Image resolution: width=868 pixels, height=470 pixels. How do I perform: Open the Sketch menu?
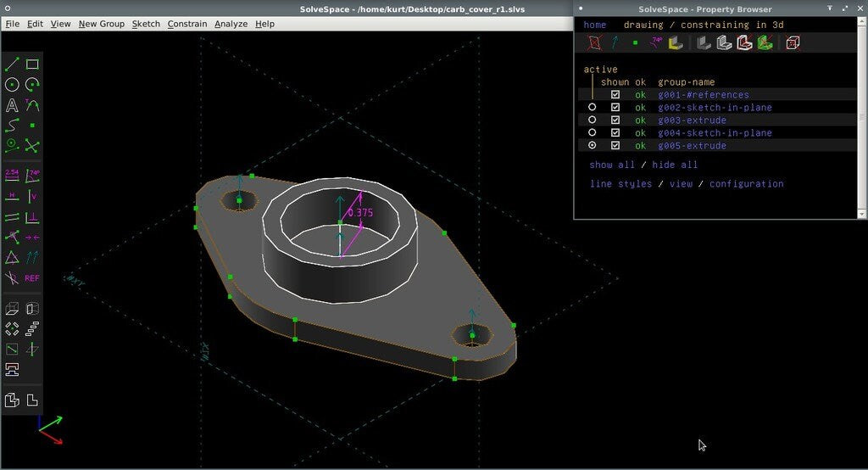146,24
